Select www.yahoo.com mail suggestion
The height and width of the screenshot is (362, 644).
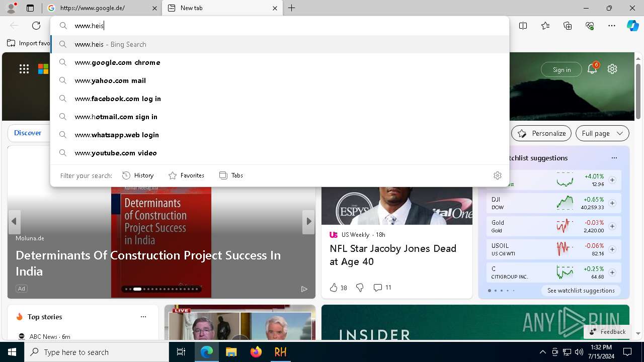[x=280, y=80]
